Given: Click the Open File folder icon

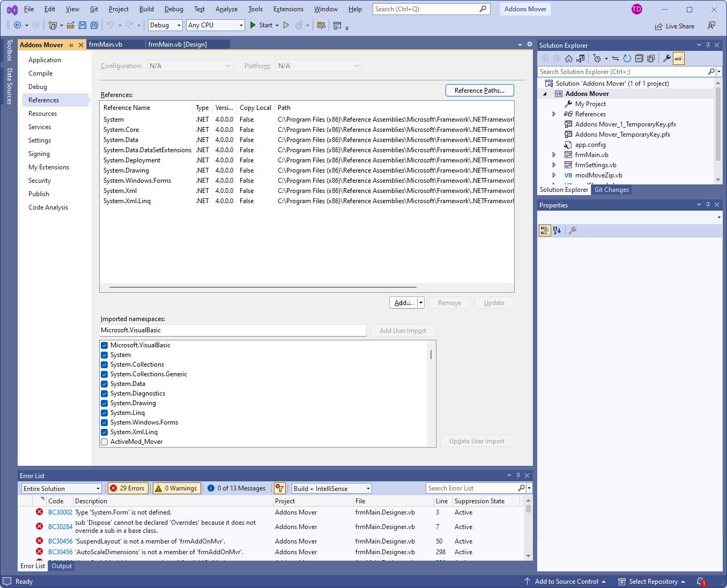Looking at the screenshot, I should [70, 25].
